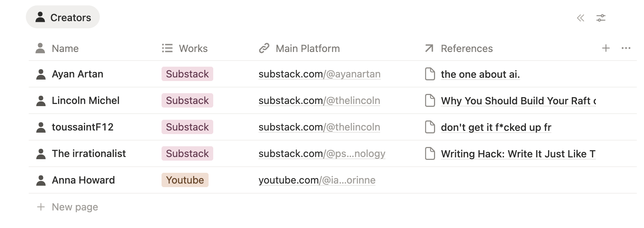Open the Works column header menu
644x228 pixels.
click(193, 48)
